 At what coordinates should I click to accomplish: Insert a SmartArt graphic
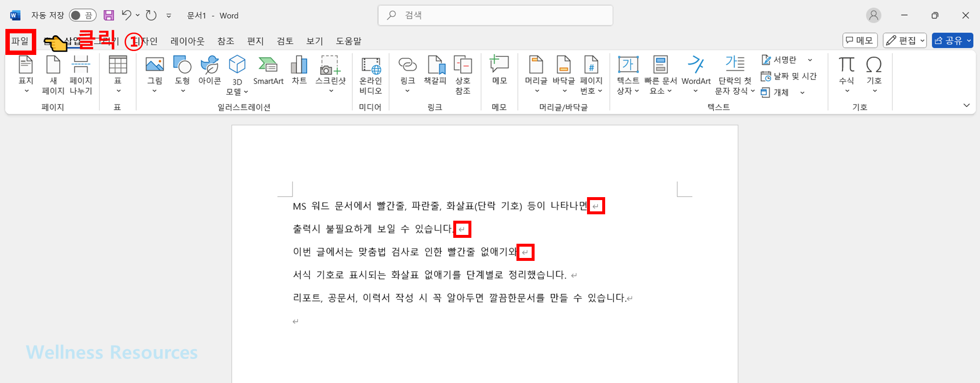tap(268, 71)
